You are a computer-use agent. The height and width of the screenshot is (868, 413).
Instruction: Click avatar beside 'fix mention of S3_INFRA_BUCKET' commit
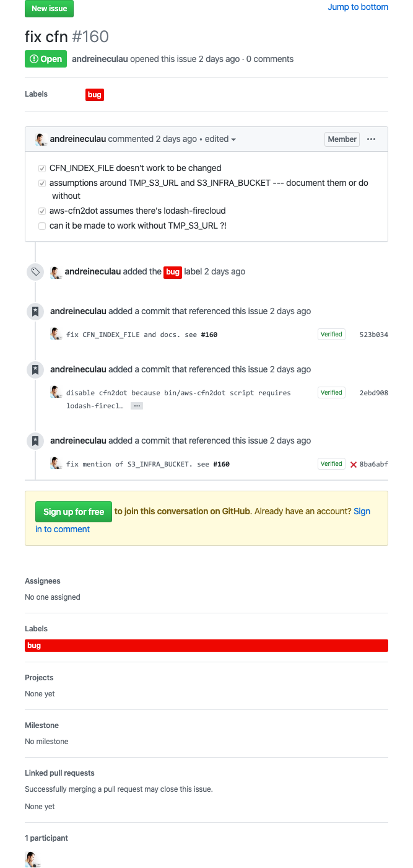(x=56, y=463)
